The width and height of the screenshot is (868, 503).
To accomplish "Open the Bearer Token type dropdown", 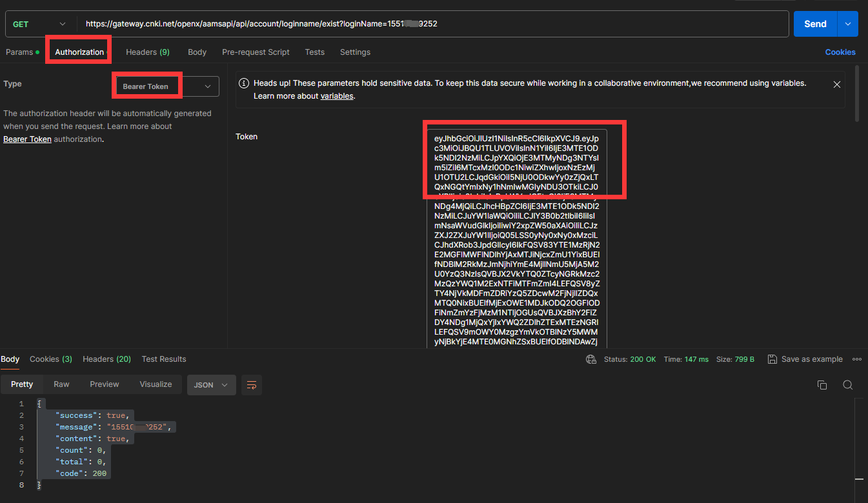I will tap(167, 86).
